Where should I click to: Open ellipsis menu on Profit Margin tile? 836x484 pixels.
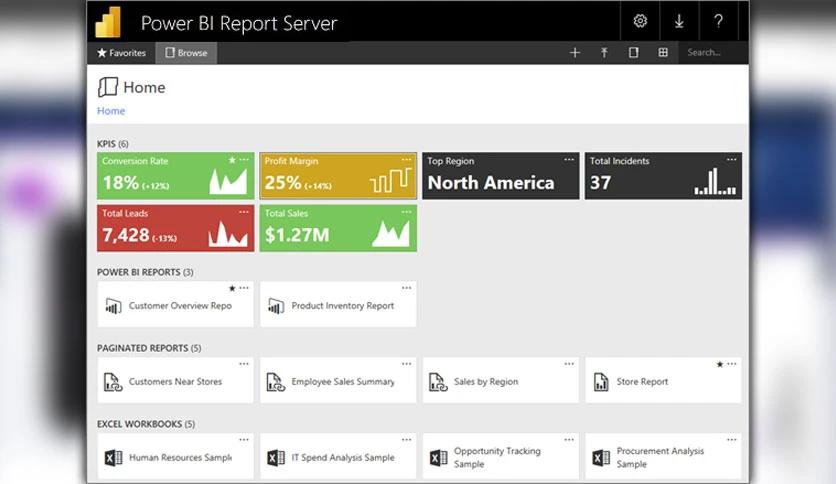click(x=406, y=160)
